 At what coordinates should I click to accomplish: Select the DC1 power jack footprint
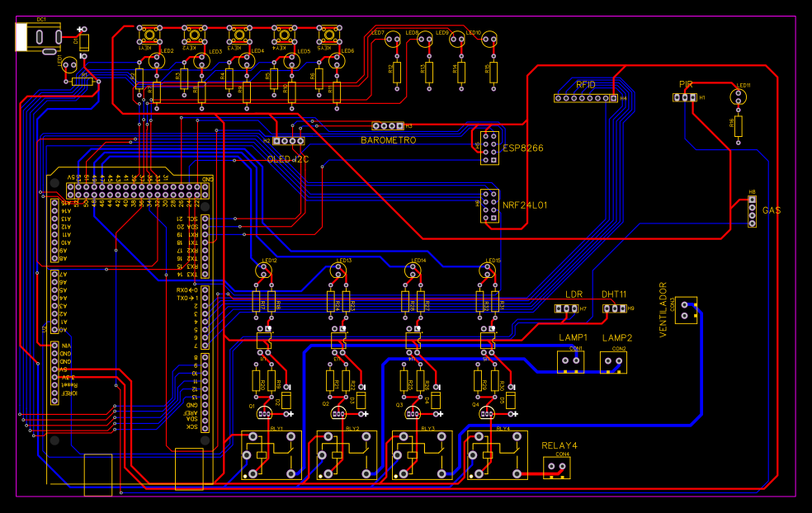39,35
